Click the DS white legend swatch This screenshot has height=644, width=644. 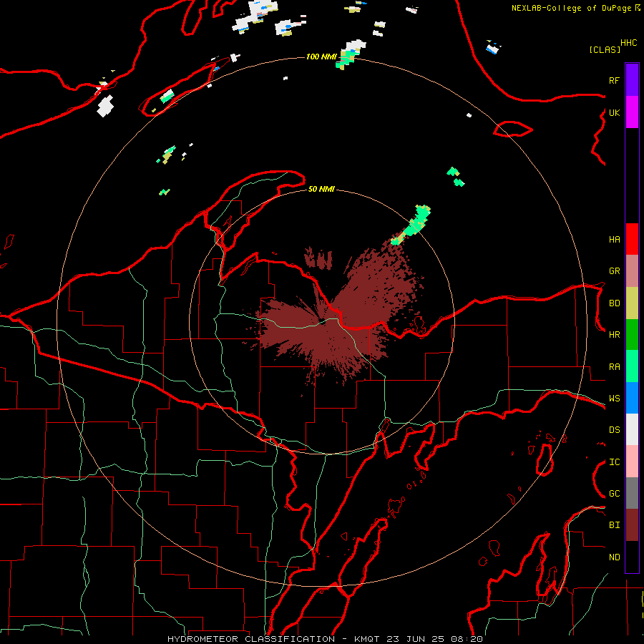[632, 429]
